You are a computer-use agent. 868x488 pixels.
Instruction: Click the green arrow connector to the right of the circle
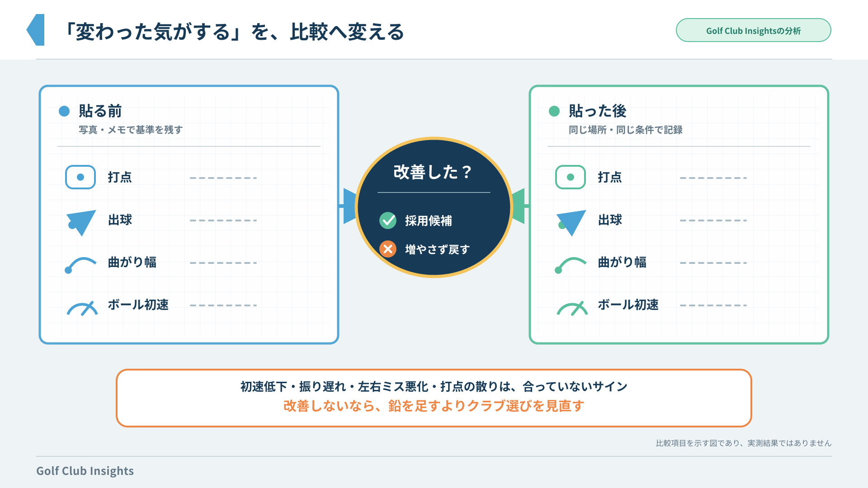pos(519,206)
